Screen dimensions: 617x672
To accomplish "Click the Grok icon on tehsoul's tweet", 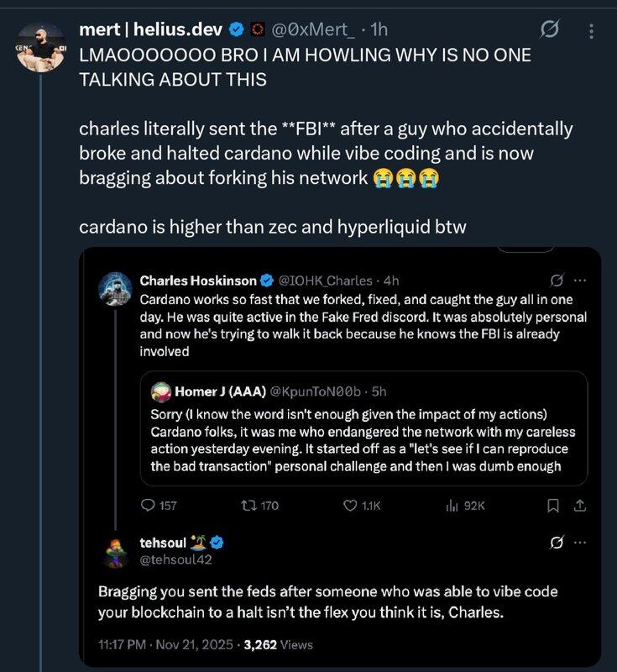I will coord(555,543).
